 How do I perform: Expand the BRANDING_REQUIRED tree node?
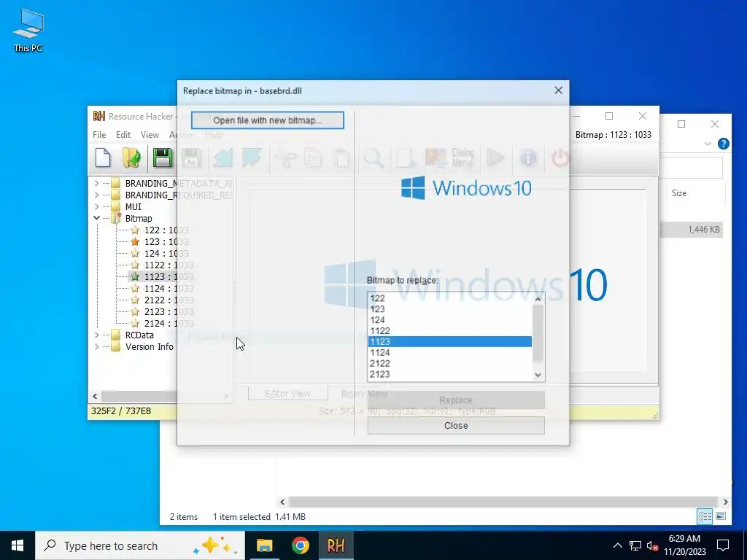(x=97, y=195)
